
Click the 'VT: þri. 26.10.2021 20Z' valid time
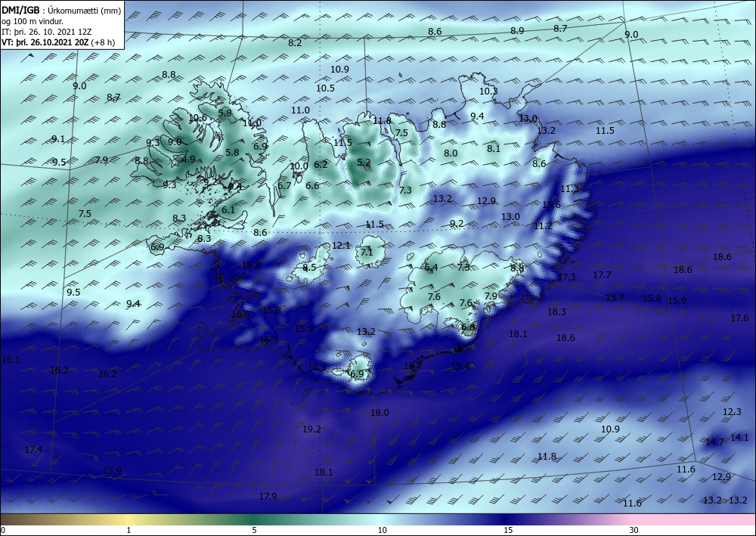45,42
